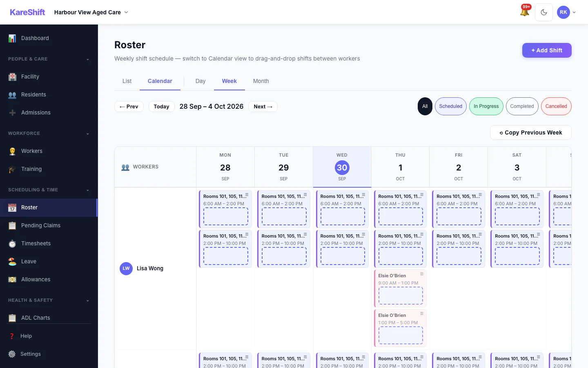Open the Timesheets clock icon
Image resolution: width=588 pixels, height=368 pixels.
coord(13,244)
